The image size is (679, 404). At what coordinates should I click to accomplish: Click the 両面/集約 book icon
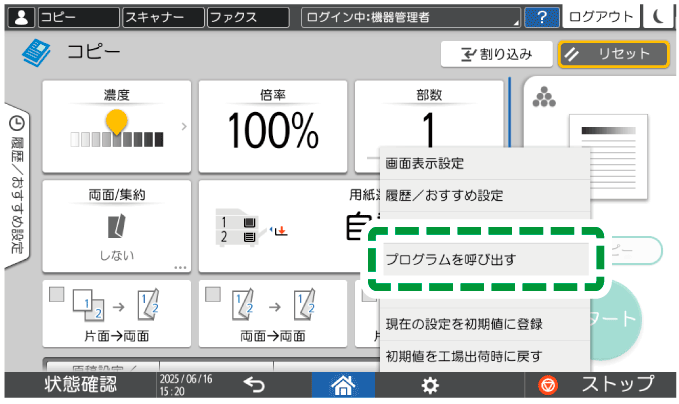116,226
